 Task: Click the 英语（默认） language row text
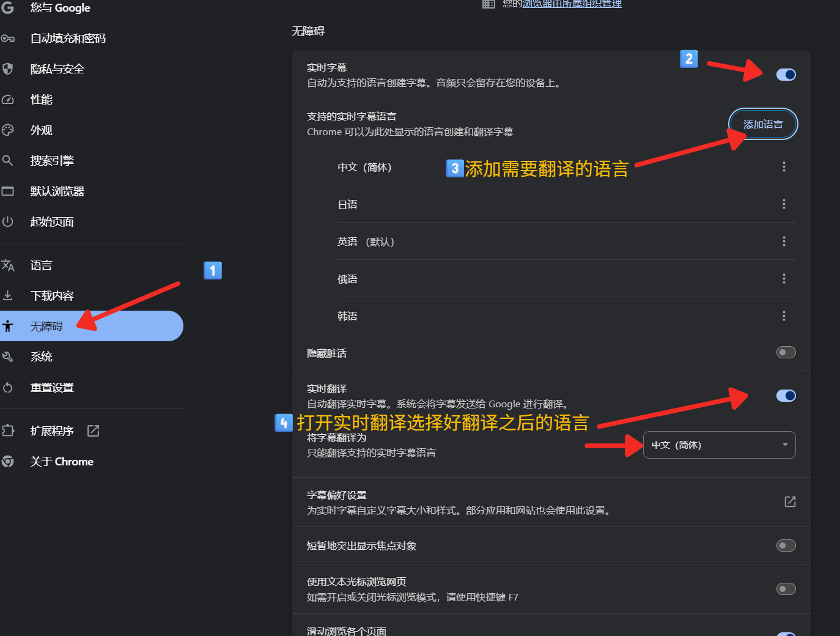[x=366, y=242]
